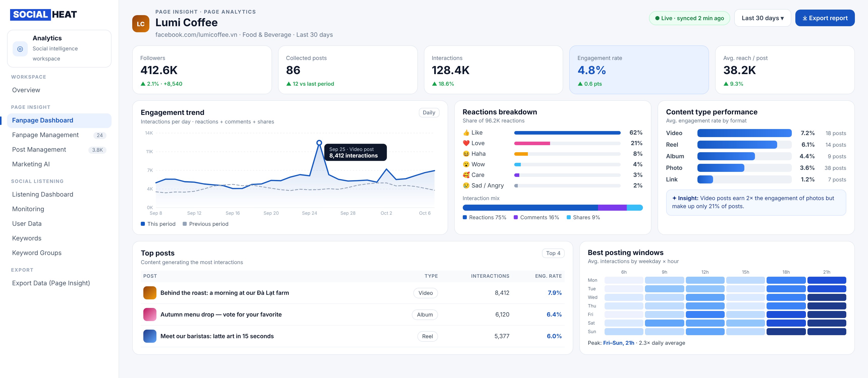Open the Daily granularity selector
The image size is (868, 378).
tap(429, 112)
